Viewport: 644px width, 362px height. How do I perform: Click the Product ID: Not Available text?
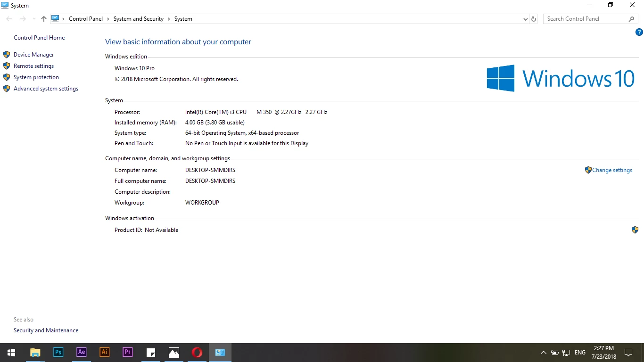tap(146, 230)
